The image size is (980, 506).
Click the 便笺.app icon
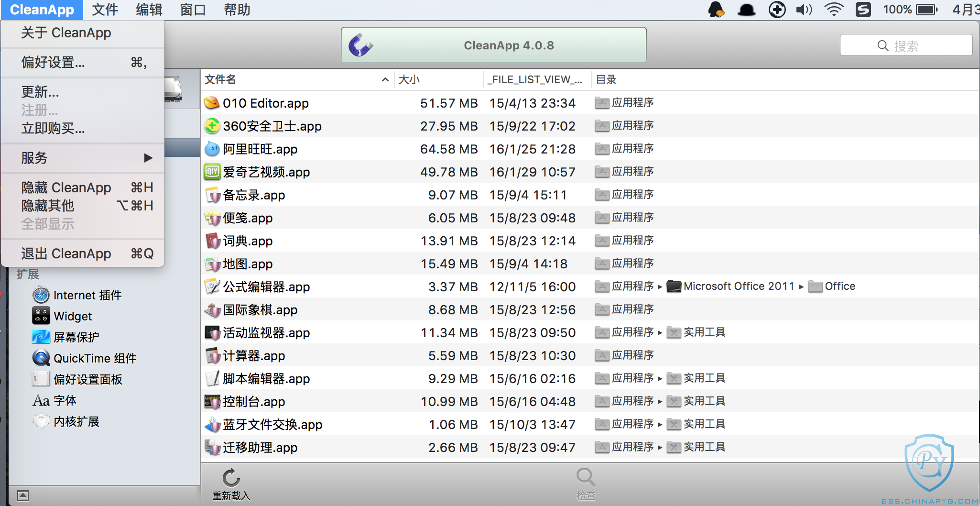click(x=212, y=218)
